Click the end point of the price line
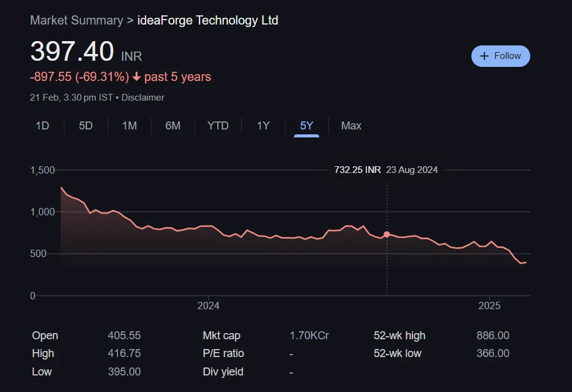Screen dimensions: 572x392 (526, 262)
